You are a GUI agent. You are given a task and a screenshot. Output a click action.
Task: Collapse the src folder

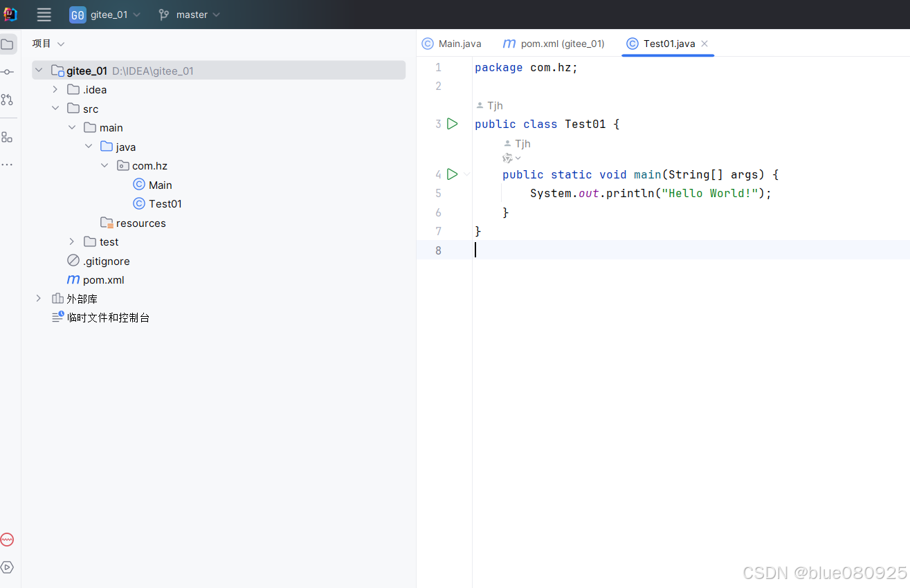55,109
